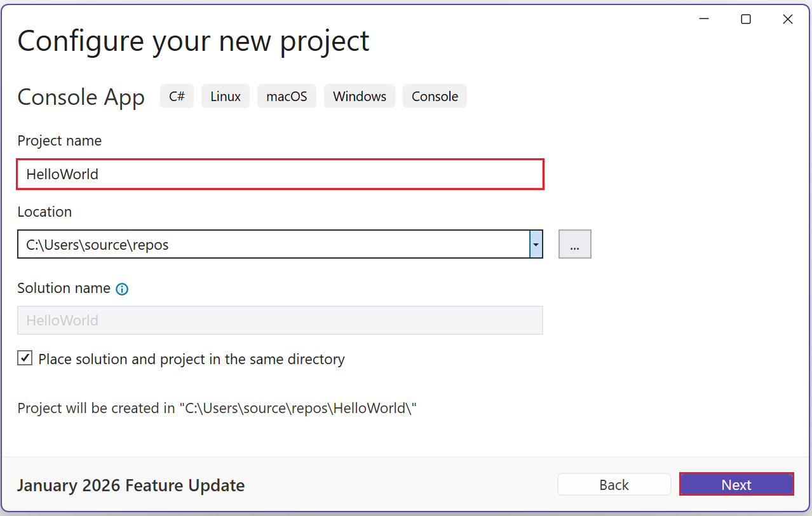Click the January 2026 Feature Update label
Screen dimensions: 812x516
coord(130,485)
